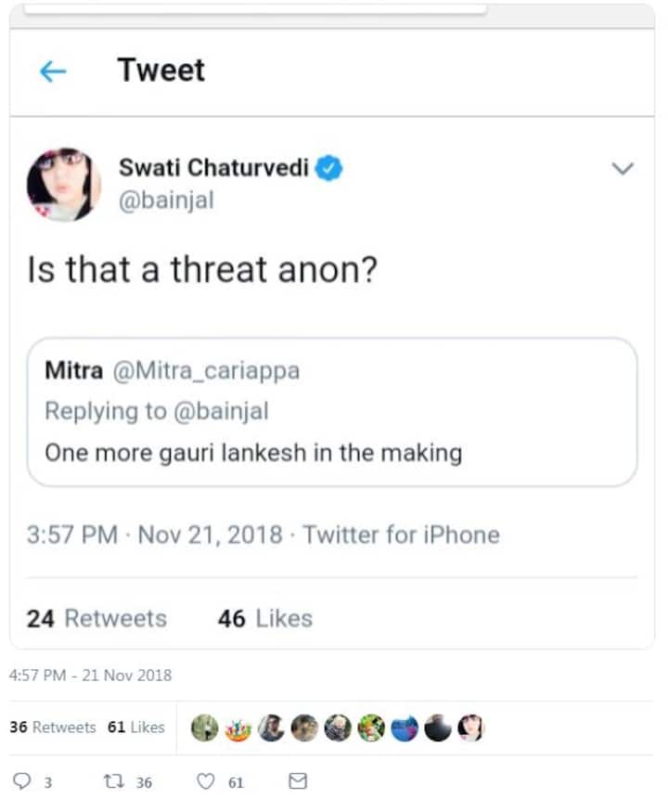Expand the tweet options chevron

(623, 169)
